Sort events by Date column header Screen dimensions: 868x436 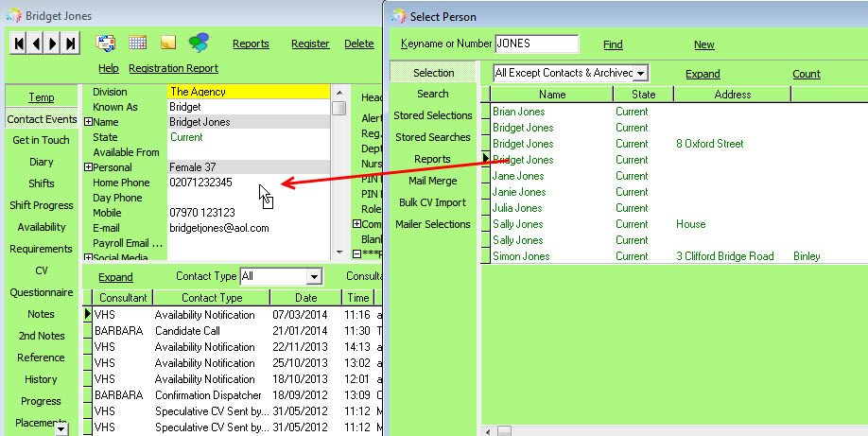click(x=305, y=298)
